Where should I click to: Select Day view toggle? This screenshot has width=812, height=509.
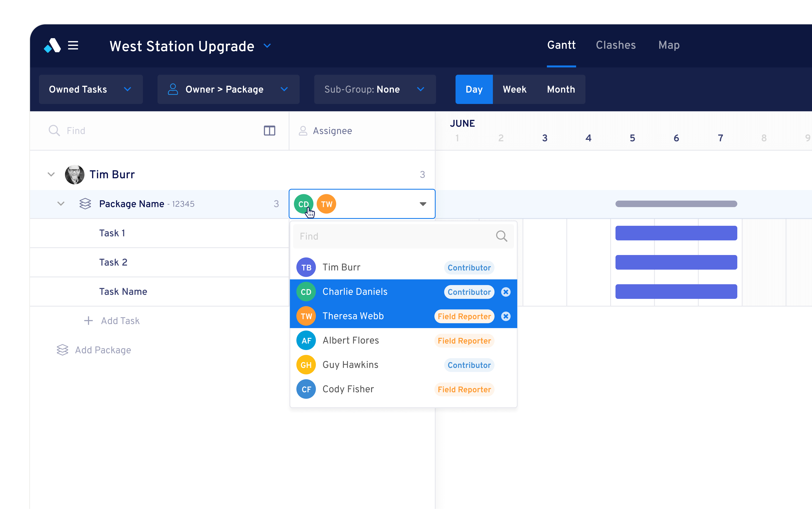tap(474, 89)
